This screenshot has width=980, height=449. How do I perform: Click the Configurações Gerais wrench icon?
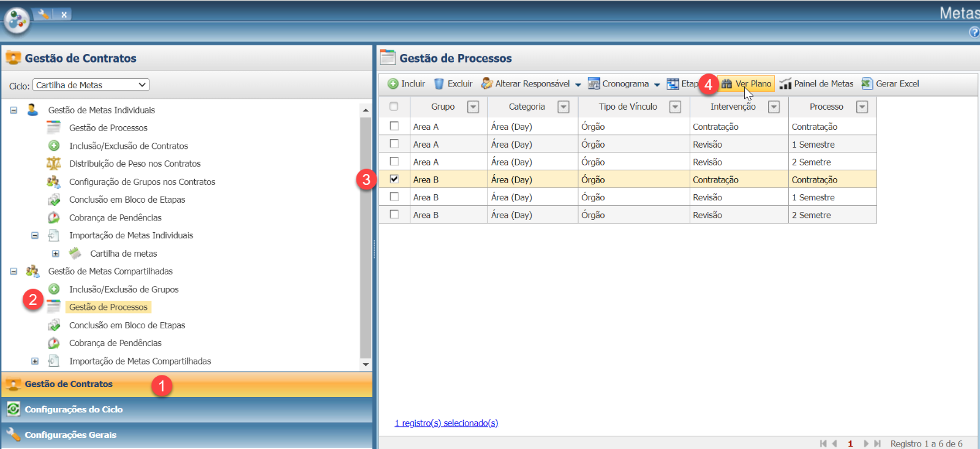point(13,434)
